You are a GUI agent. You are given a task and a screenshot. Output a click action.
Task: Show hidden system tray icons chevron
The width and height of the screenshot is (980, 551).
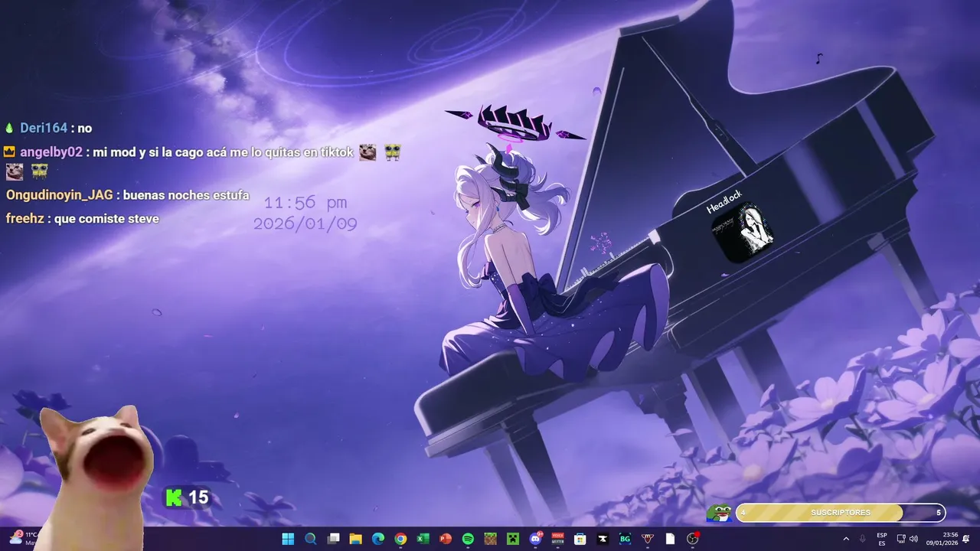point(846,539)
